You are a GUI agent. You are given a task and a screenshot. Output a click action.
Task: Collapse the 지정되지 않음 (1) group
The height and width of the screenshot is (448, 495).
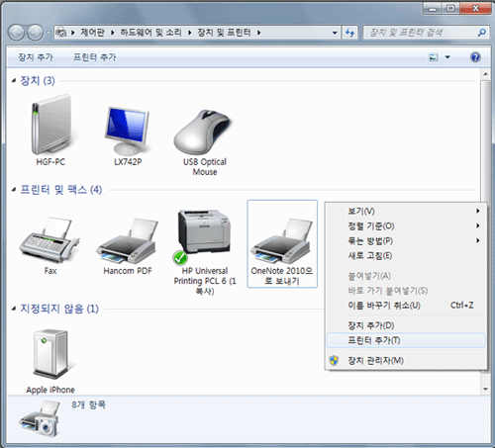click(14, 309)
